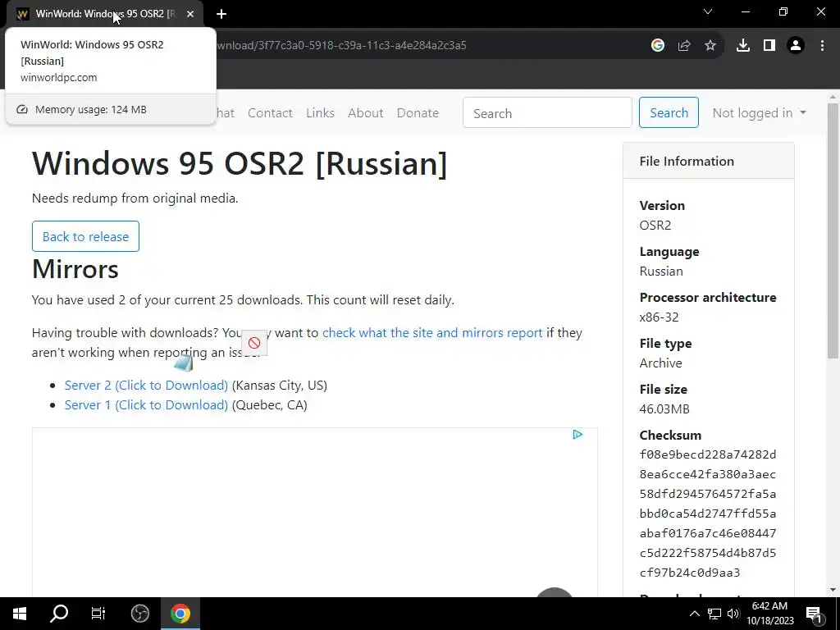
Task: Open the Chrome downloads icon
Action: coord(743,46)
